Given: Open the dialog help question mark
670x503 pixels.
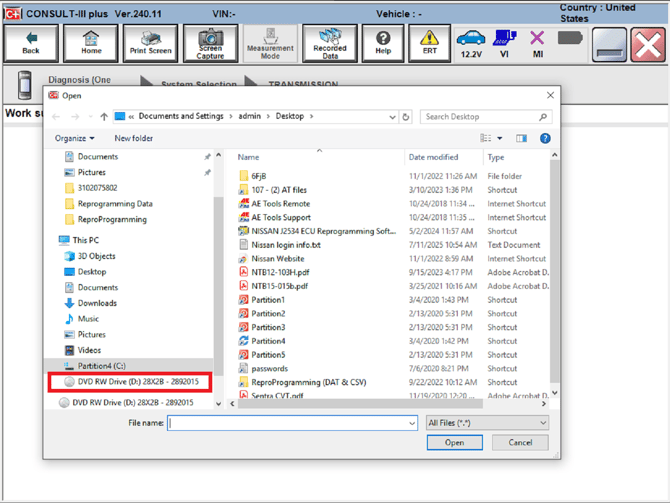Looking at the screenshot, I should [x=545, y=138].
